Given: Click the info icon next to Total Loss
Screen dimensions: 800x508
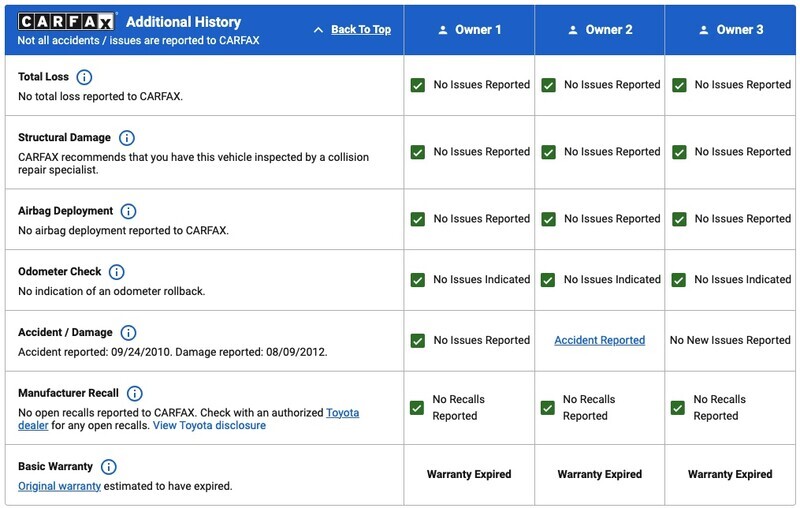Looking at the screenshot, I should (x=84, y=77).
